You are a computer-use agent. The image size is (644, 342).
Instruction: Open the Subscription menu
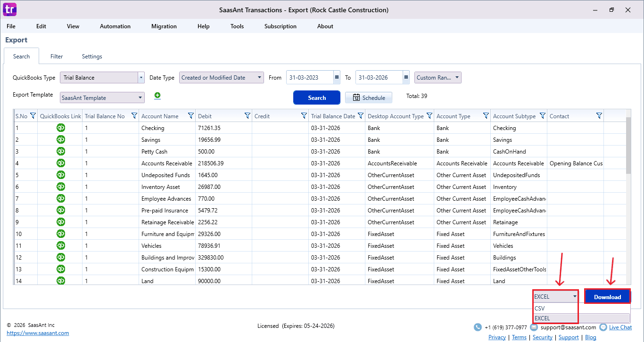pos(280,26)
